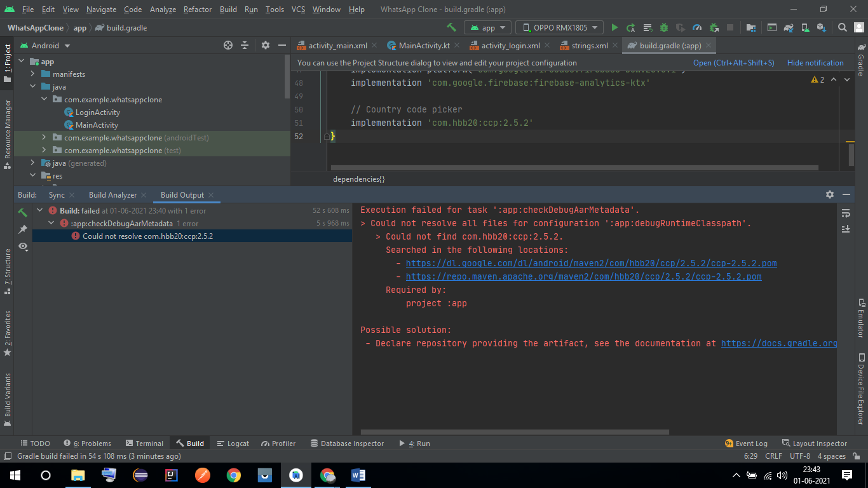Screen dimensions: 868x488
Task: Open AVD Manager icon
Action: pos(805,27)
